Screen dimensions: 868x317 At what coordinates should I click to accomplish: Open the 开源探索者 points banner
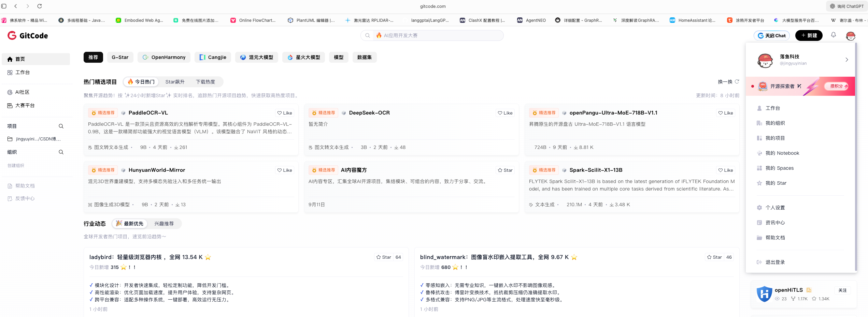coord(800,86)
